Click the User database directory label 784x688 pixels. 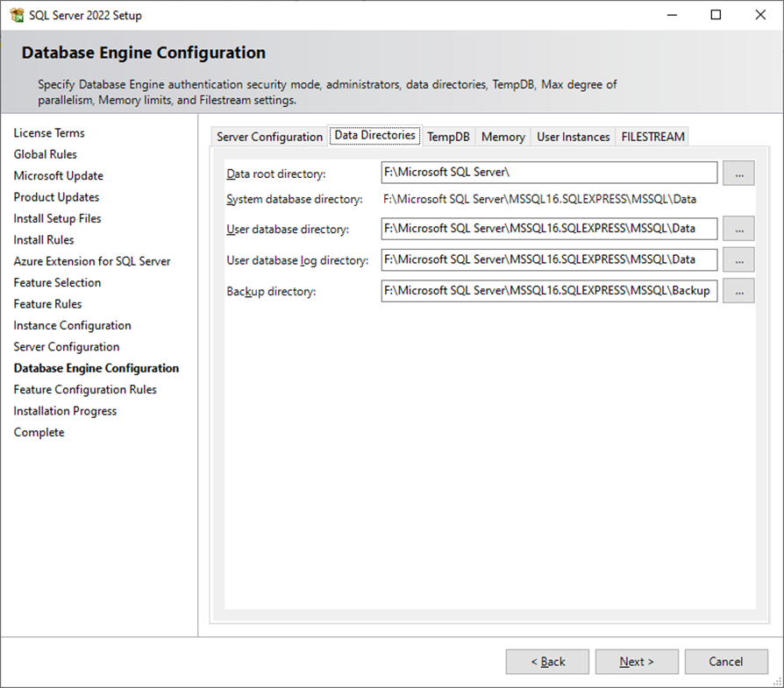(288, 230)
